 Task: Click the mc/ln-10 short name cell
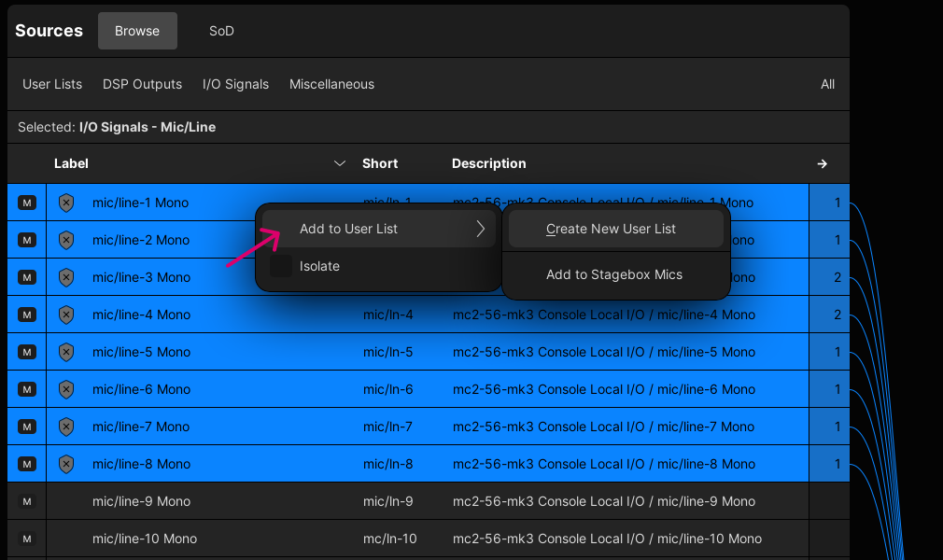point(389,539)
